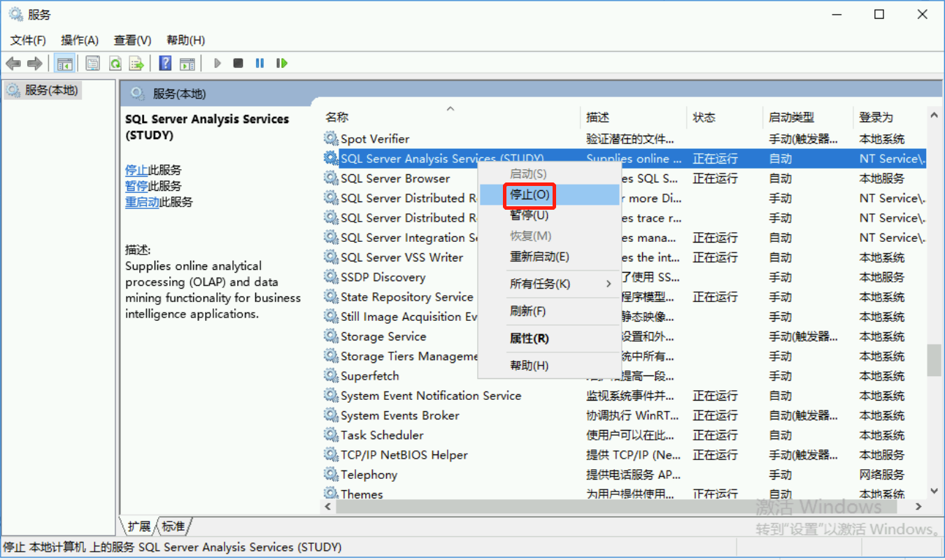Image resolution: width=945 pixels, height=560 pixels.
Task: Open the blue question-mark Help icon
Action: coord(165,64)
